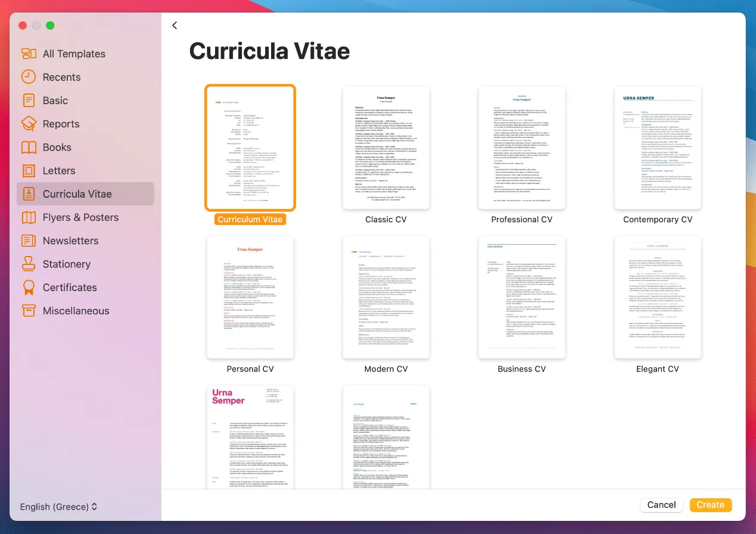Click the Flyers & Posters label
Image resolution: width=756 pixels, height=534 pixels.
click(x=80, y=217)
